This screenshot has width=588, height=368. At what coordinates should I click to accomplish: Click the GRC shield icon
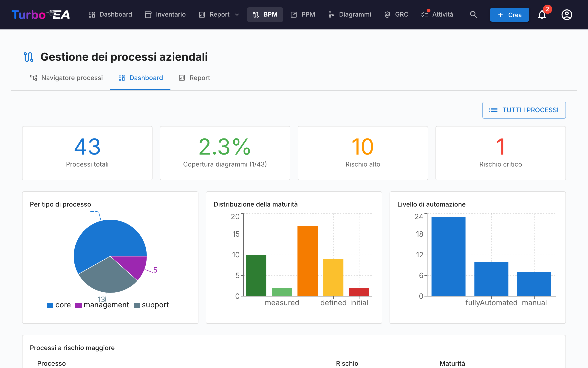[x=387, y=14]
